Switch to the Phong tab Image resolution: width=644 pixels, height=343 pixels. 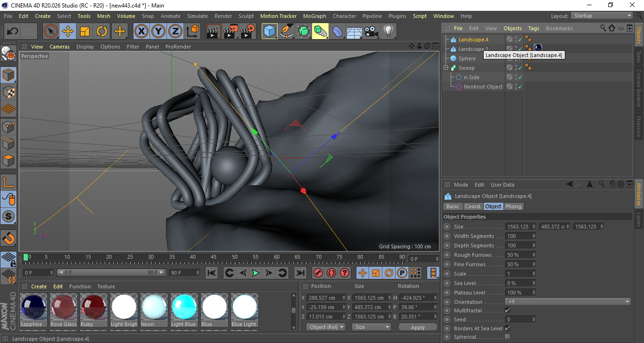[x=513, y=206]
